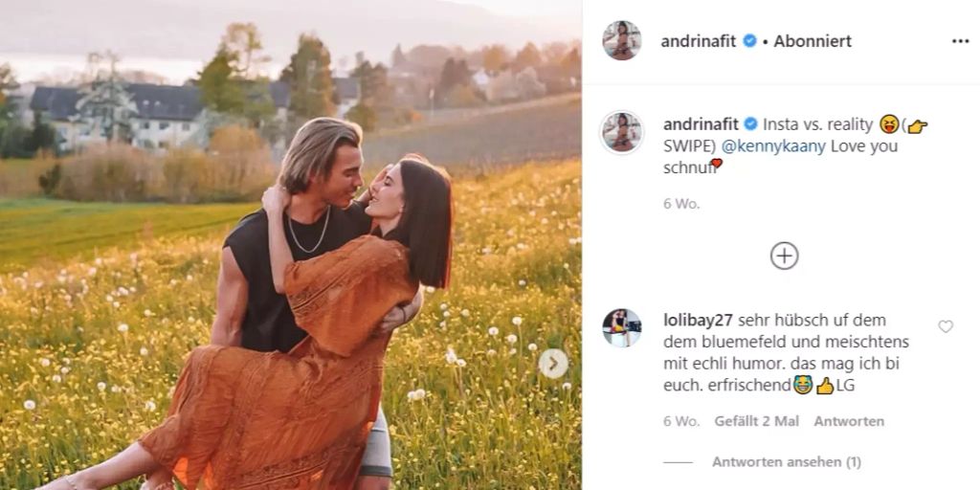
Task: Open lolibay27 username link
Action: [x=698, y=321]
